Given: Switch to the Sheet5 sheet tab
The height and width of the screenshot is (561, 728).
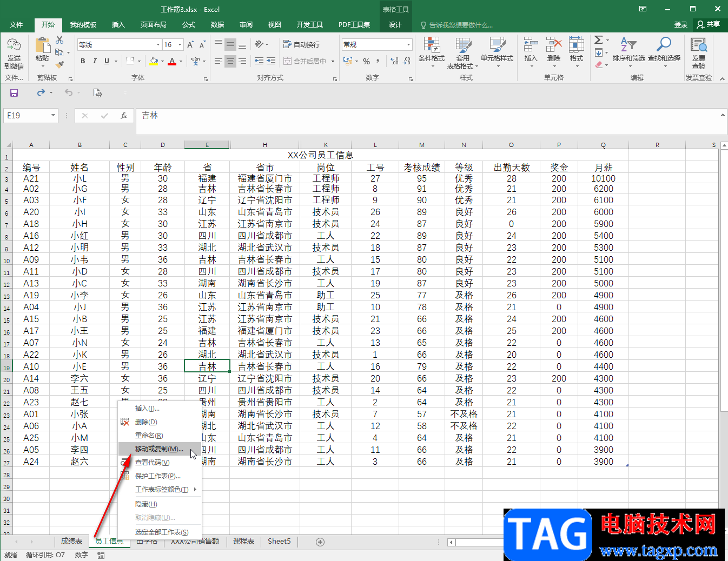Looking at the screenshot, I should point(279,541).
